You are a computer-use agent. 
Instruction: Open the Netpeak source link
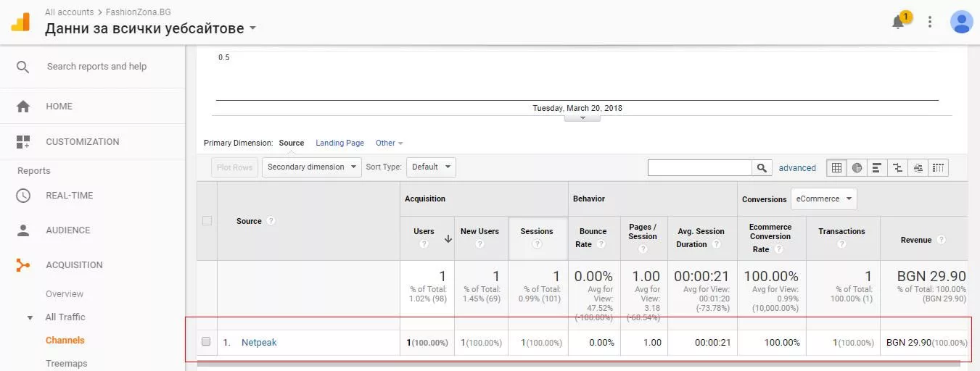259,343
